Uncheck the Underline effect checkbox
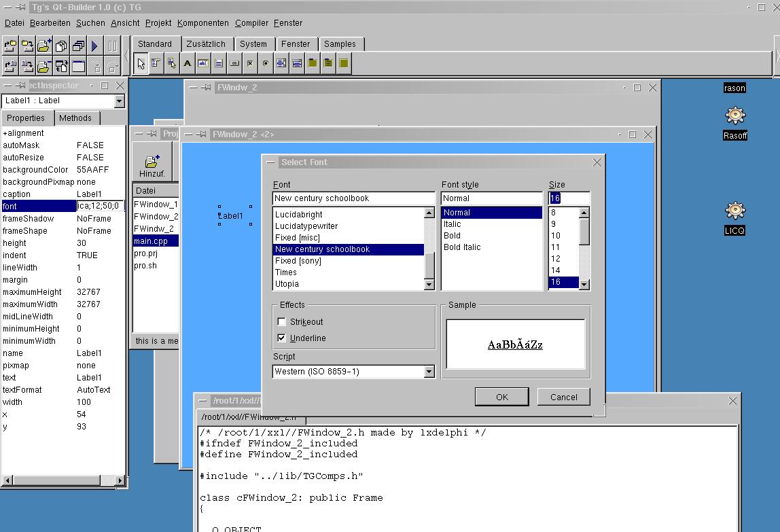Image resolution: width=780 pixels, height=532 pixels. click(x=282, y=338)
